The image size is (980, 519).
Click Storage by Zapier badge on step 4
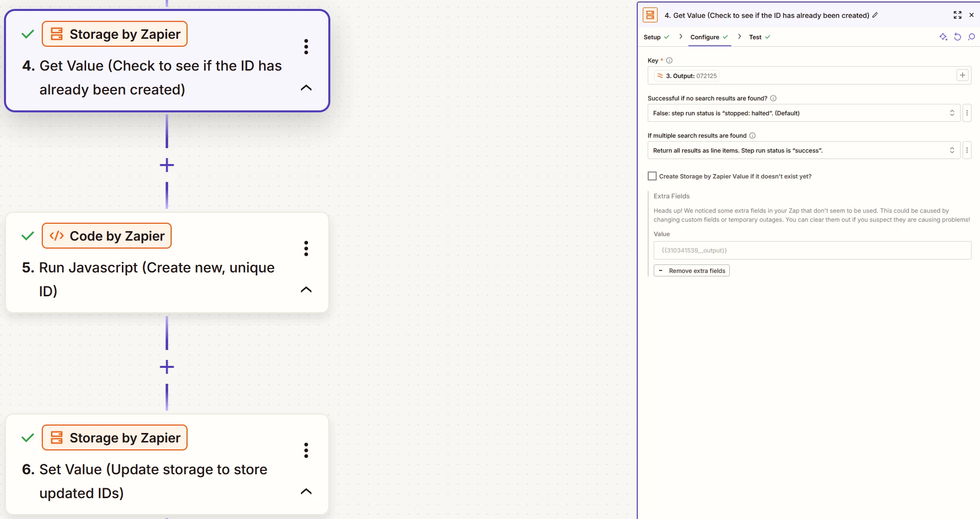pyautogui.click(x=114, y=34)
